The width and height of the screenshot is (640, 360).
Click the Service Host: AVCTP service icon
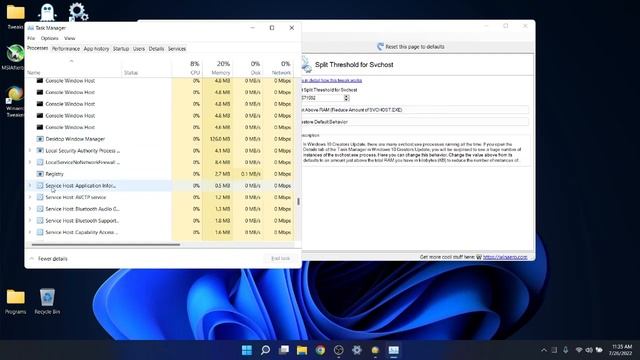40,197
